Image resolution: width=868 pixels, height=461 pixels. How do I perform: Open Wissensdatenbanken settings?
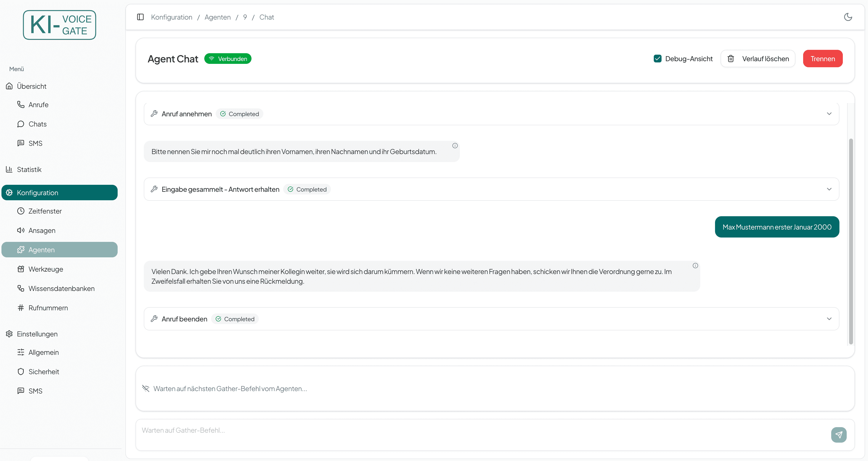coord(61,288)
